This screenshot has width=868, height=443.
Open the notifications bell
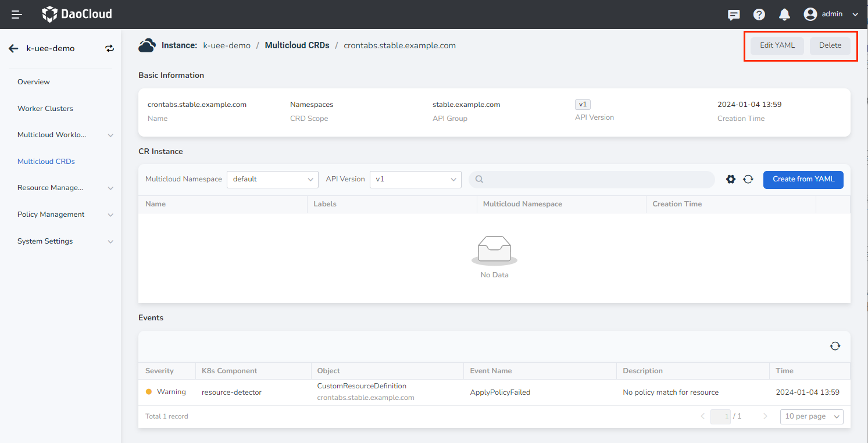[x=784, y=15]
